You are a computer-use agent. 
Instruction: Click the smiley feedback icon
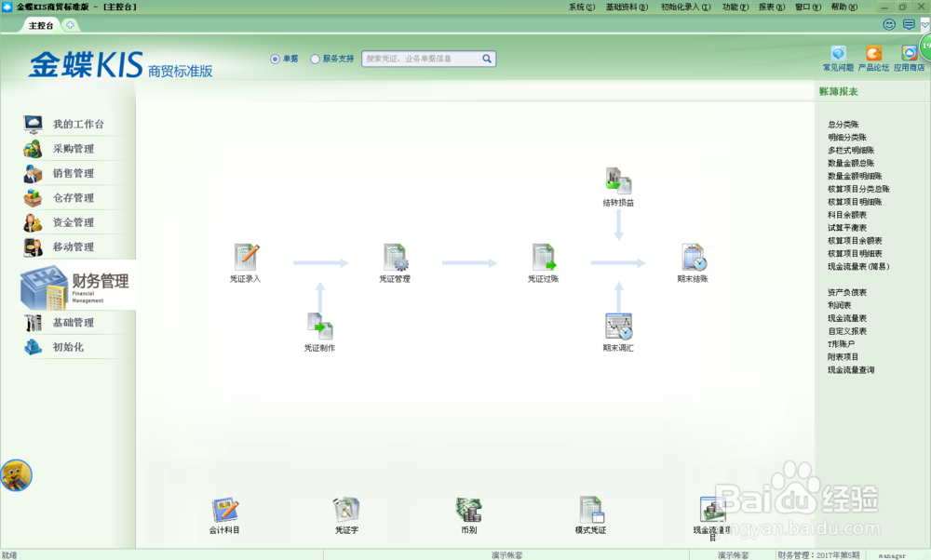click(889, 24)
